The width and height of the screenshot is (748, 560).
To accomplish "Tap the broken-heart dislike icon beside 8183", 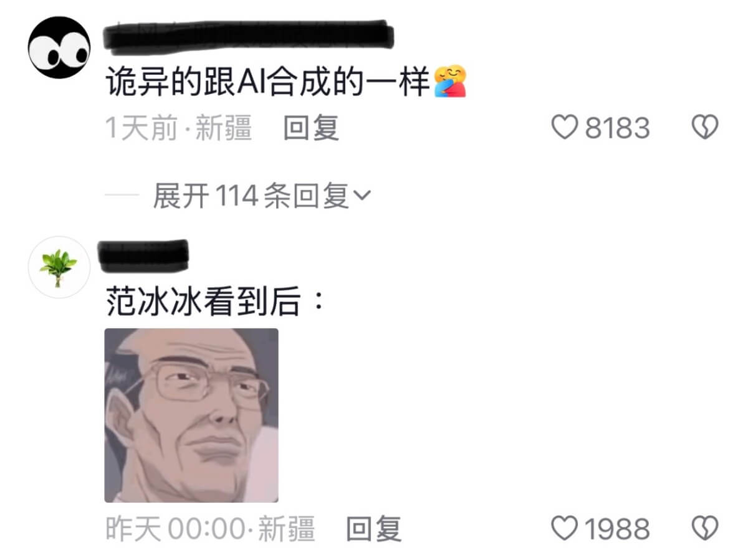I will coord(705,128).
